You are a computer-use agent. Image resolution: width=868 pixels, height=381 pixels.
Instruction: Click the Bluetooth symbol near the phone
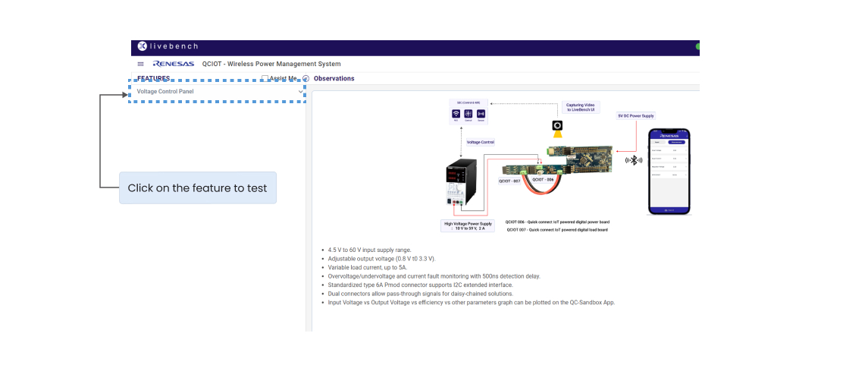tap(634, 160)
